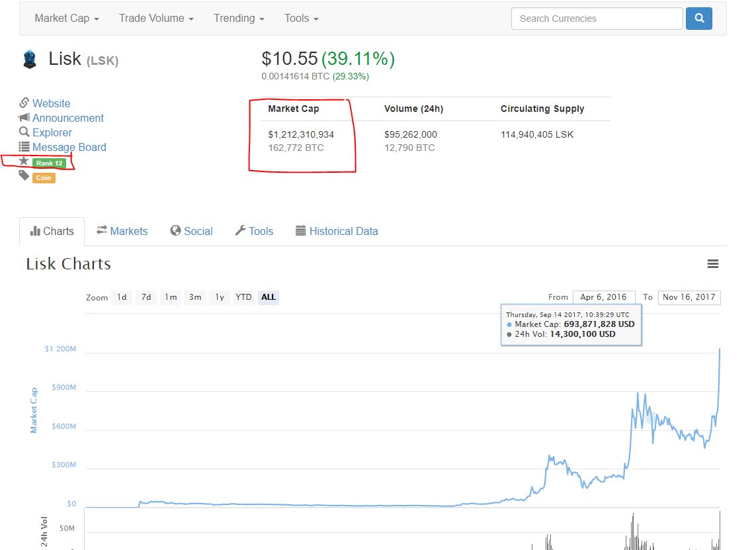Click the Lisk coin logo

coord(30,60)
